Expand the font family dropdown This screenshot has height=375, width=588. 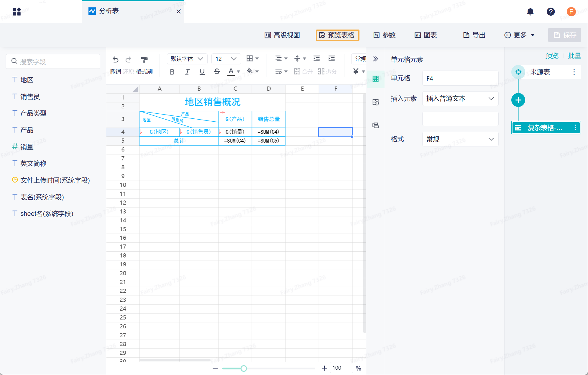tap(187, 59)
